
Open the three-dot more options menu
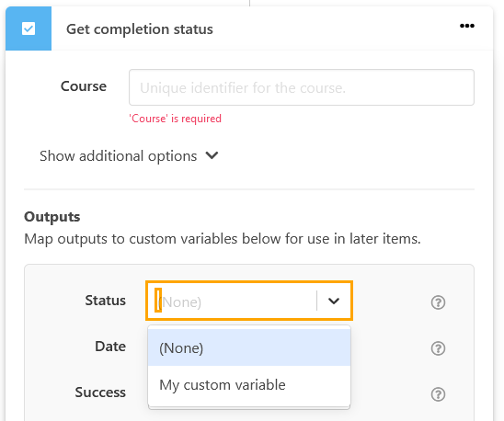click(466, 26)
